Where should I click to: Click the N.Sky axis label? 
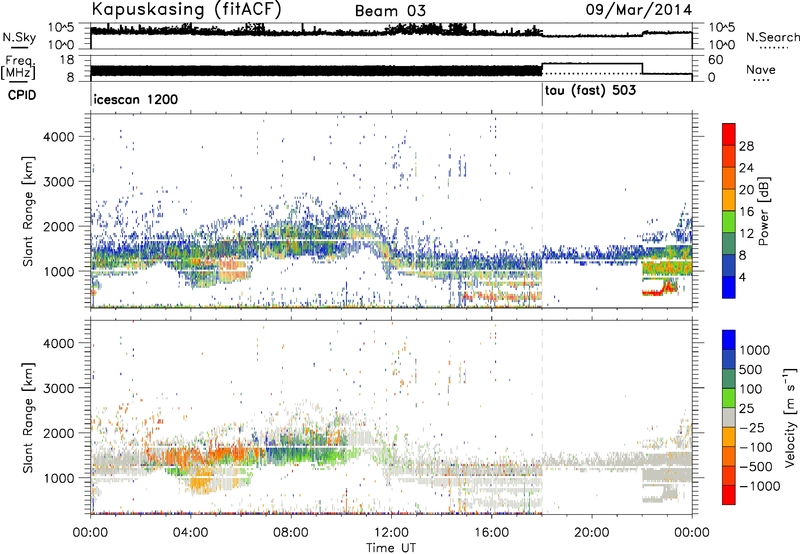click(x=19, y=38)
